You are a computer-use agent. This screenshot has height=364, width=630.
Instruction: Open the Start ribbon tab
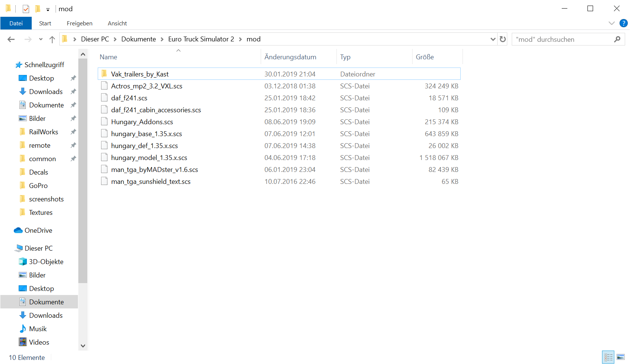tap(45, 23)
